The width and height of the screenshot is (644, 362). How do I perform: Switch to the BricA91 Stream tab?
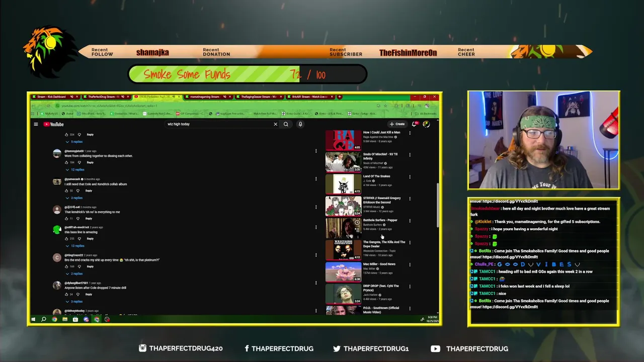coord(310,97)
